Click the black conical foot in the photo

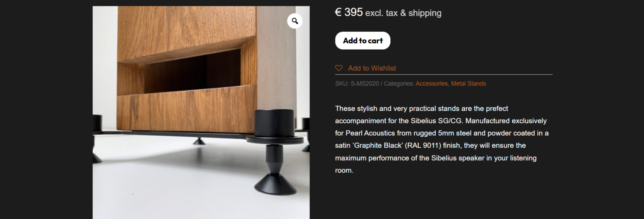click(275, 185)
